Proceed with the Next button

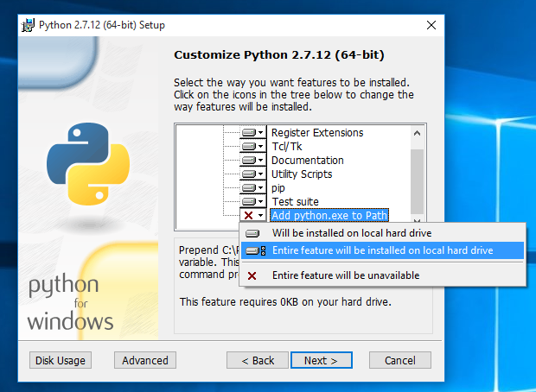click(x=322, y=360)
